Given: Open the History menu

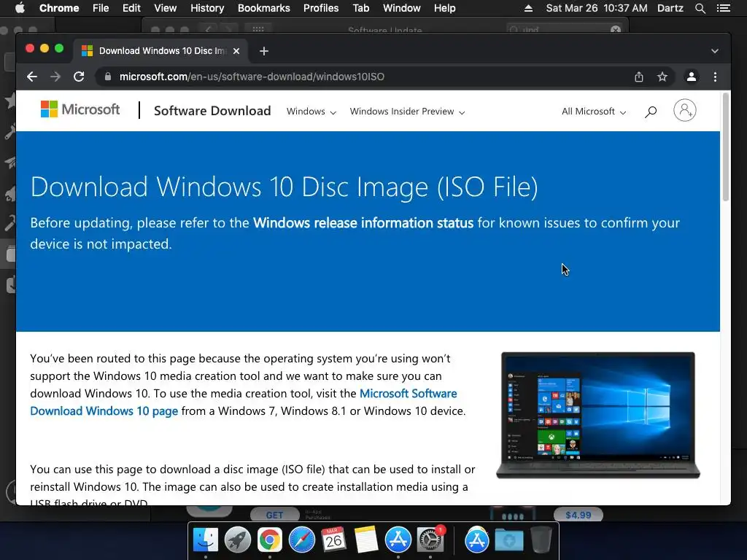Looking at the screenshot, I should click(206, 8).
